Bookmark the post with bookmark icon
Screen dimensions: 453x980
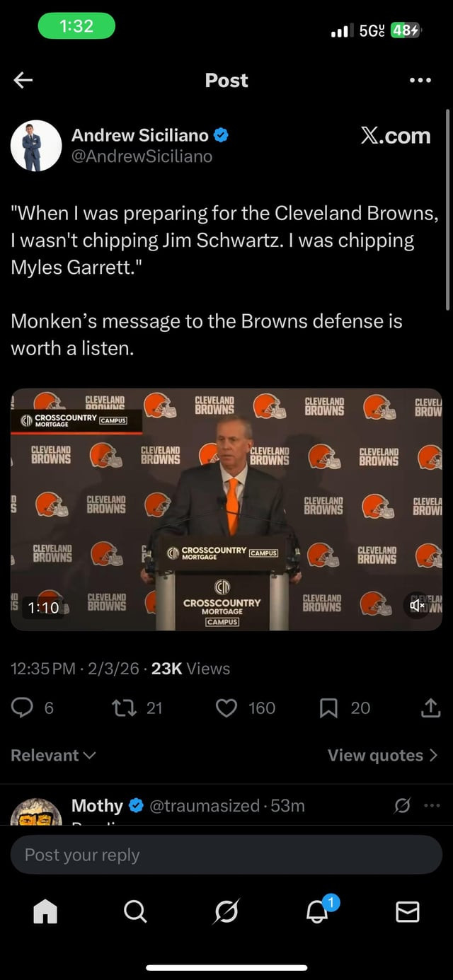tap(328, 708)
